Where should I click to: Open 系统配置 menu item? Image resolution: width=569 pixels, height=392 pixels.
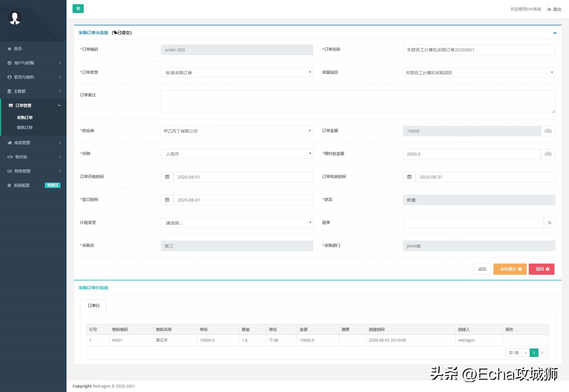click(33, 185)
